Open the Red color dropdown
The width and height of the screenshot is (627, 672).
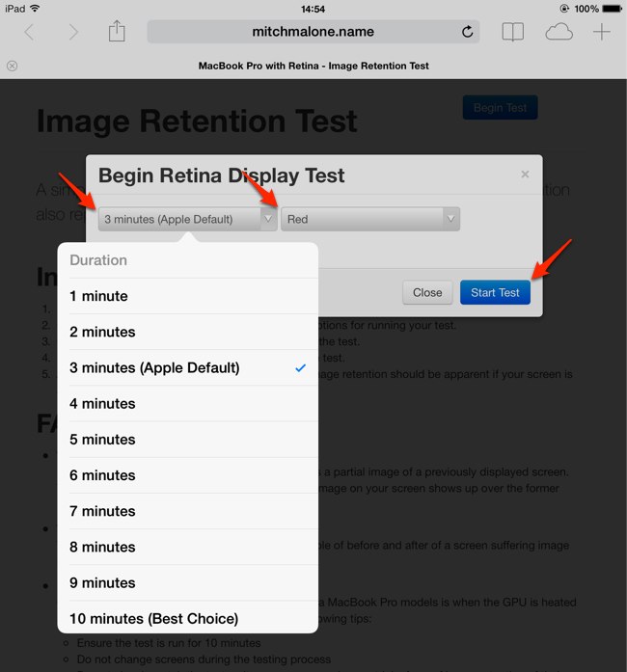[370, 219]
